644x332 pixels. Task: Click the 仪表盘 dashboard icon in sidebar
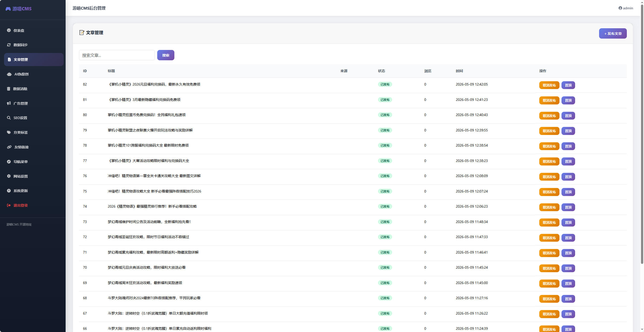[9, 30]
